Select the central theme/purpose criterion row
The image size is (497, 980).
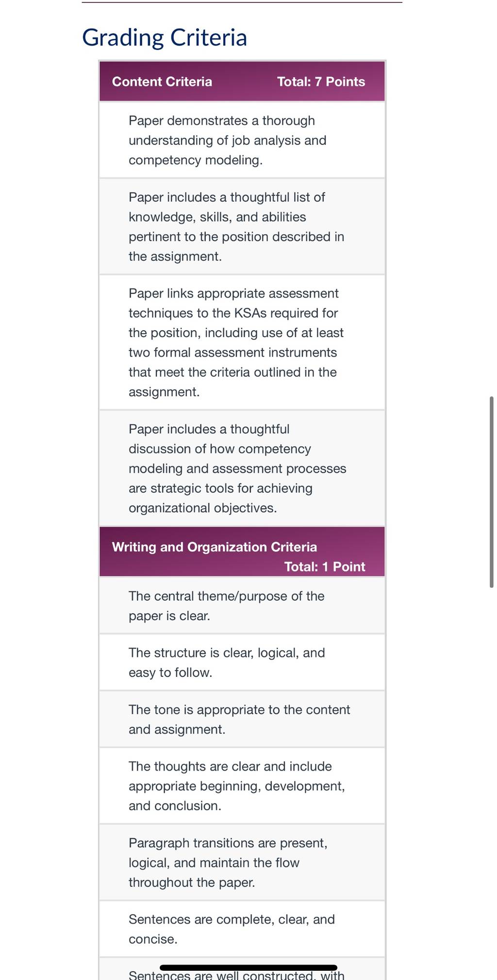[x=242, y=606]
